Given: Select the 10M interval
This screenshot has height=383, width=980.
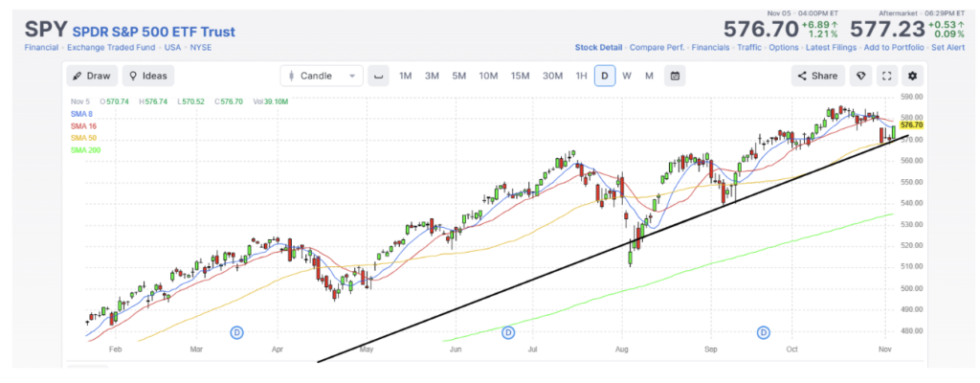Looking at the screenshot, I should coord(488,76).
